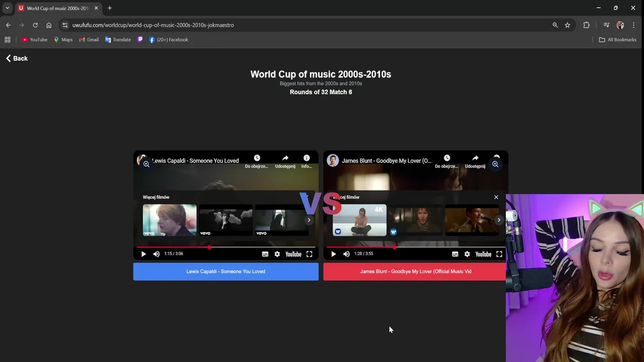Open Chrome three-dot menu
This screenshot has width=644, height=362.
pos(634,25)
